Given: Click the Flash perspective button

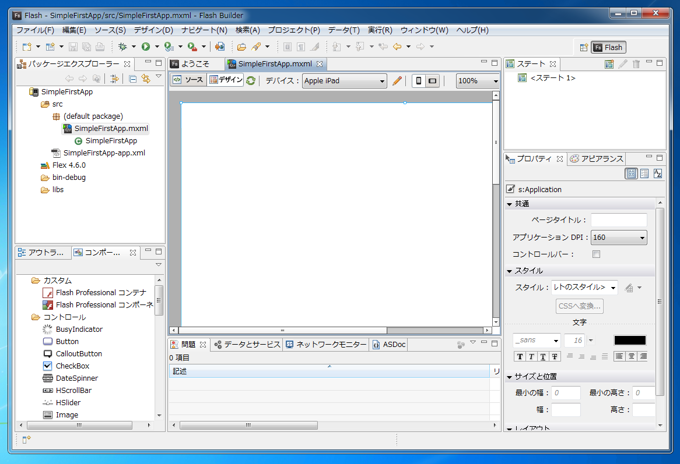Looking at the screenshot, I should pos(608,47).
